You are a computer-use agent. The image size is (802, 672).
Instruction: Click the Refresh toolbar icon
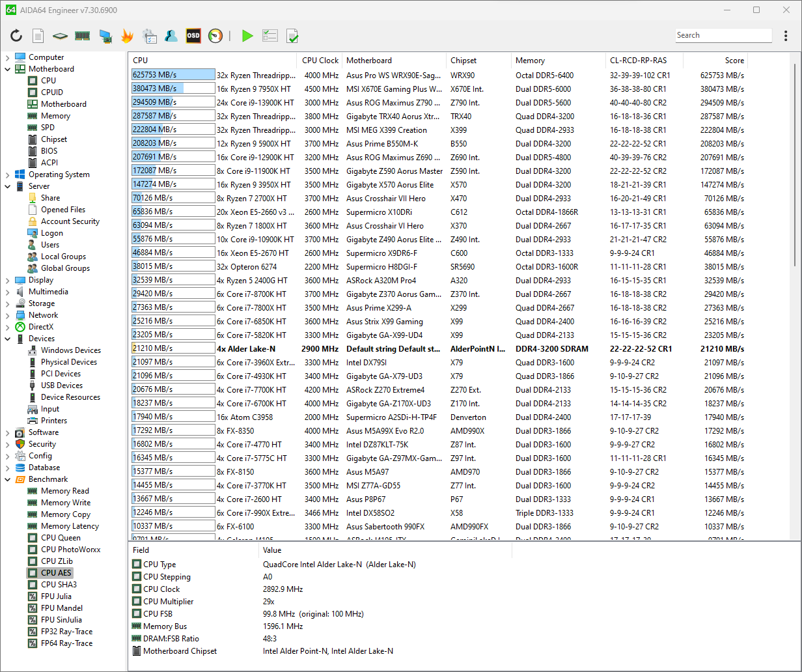coord(16,36)
